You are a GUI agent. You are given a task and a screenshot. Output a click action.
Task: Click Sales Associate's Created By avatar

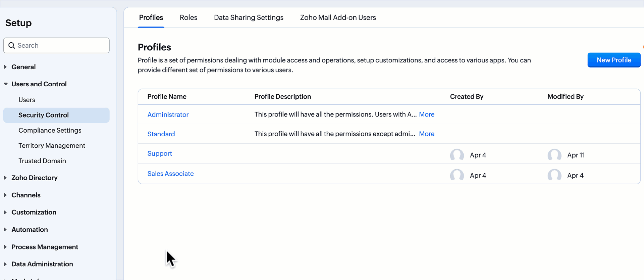[x=457, y=175]
